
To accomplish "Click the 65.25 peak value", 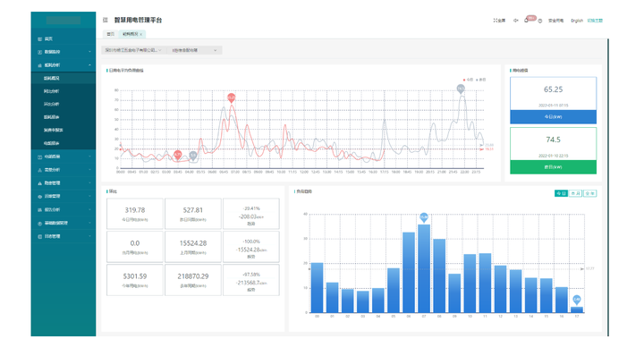I will pyautogui.click(x=554, y=89).
